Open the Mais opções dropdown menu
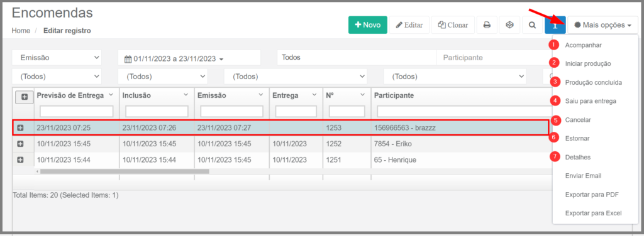Image resolution: width=644 pixels, height=236 pixels. [603, 25]
